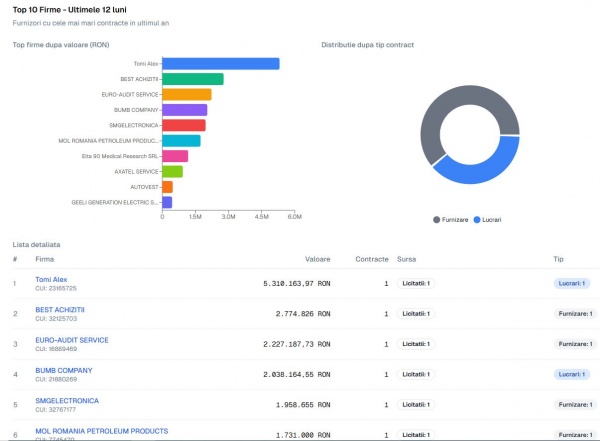Click the Contracte column header
The height and width of the screenshot is (441, 600).
point(372,259)
